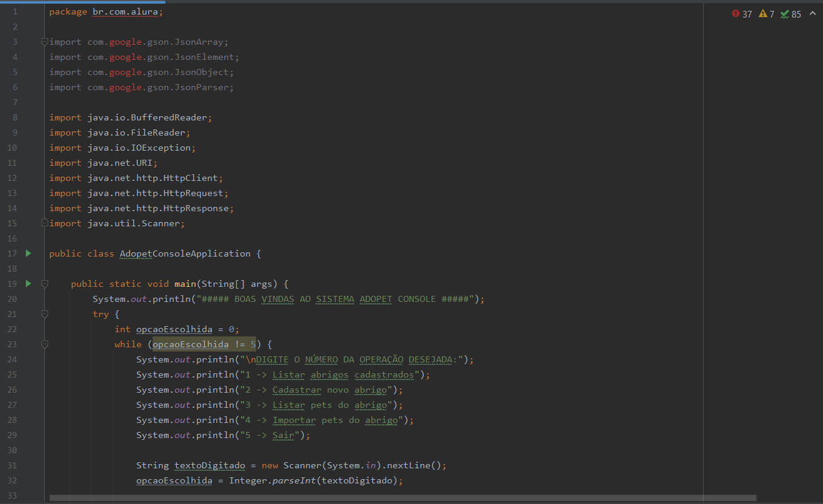Screen dimensions: 823x504
Task: Jump to previous highlighted problem arrow
Action: [x=813, y=13]
